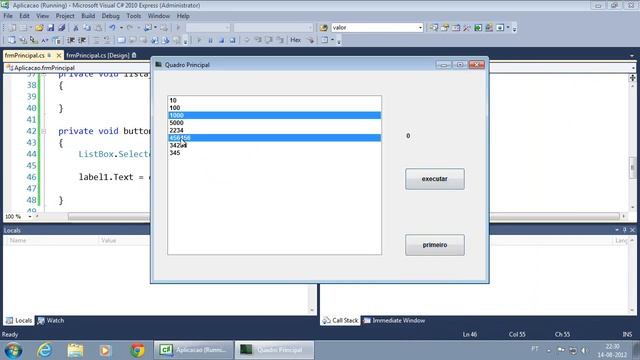This screenshot has width=640, height=360.
Task: Select highlighted list item 1000
Action: (274, 116)
